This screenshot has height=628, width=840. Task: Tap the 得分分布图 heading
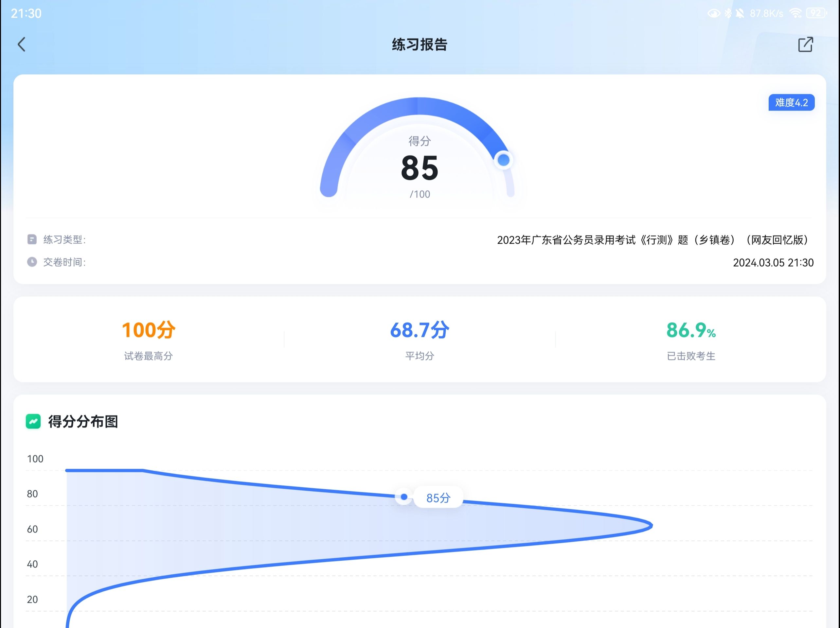tap(83, 422)
